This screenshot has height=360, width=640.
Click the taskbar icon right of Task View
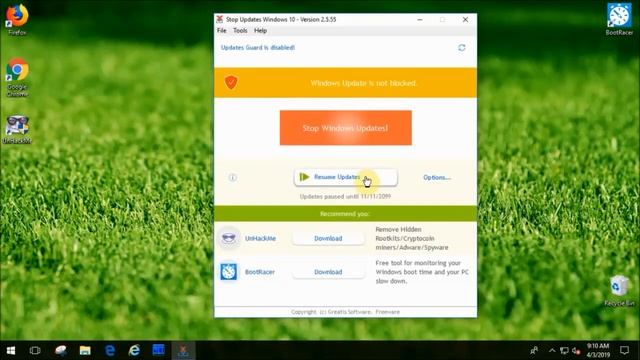[x=61, y=350]
